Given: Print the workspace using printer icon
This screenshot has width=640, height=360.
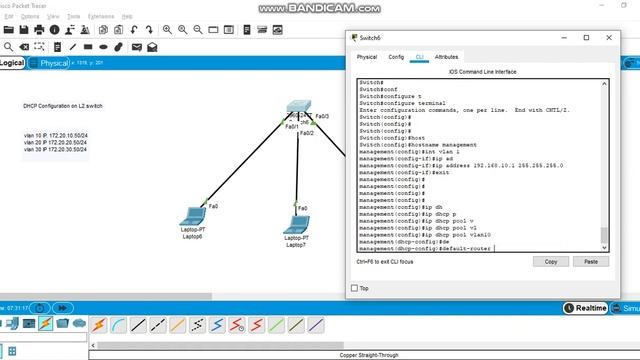Looking at the screenshot, I should coord(39,30).
